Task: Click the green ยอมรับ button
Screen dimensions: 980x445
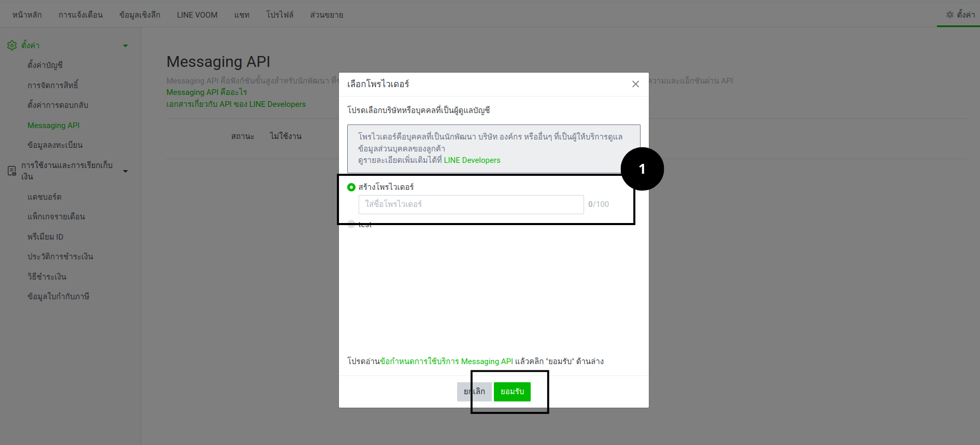Action: click(x=512, y=392)
